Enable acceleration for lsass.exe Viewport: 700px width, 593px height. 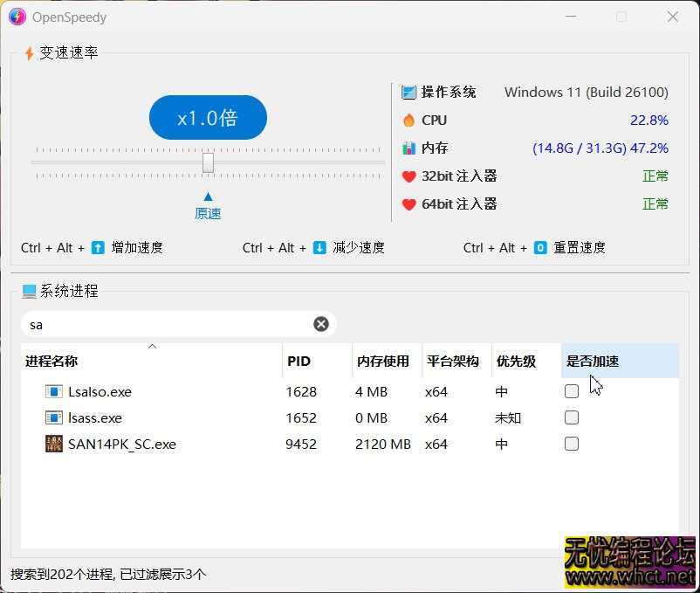tap(572, 417)
